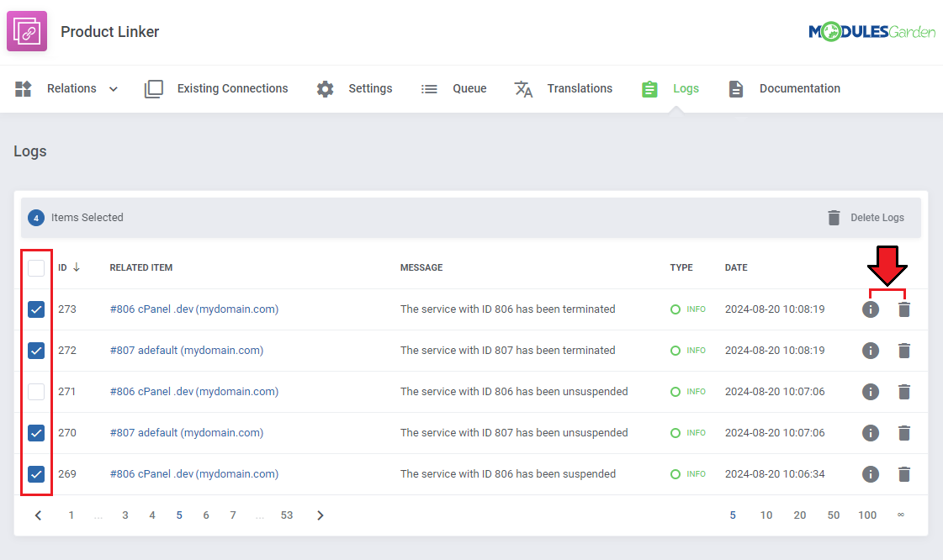Click the RELATED ITEM column header

coord(140,267)
